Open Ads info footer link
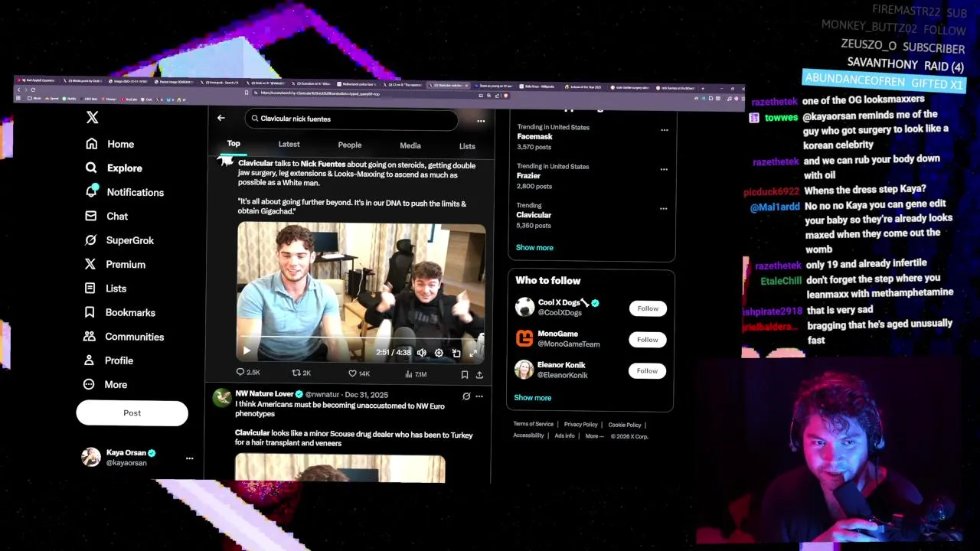Screen dimensions: 980x551 [564, 436]
